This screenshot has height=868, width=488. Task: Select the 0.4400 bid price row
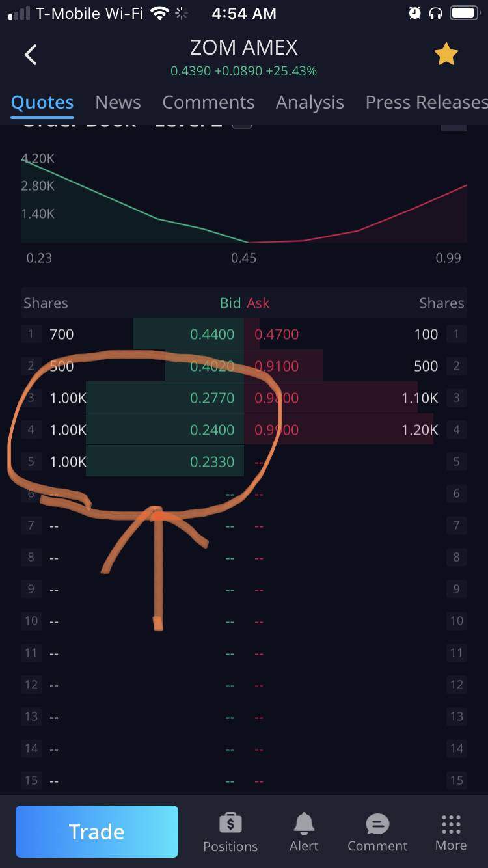[212, 334]
